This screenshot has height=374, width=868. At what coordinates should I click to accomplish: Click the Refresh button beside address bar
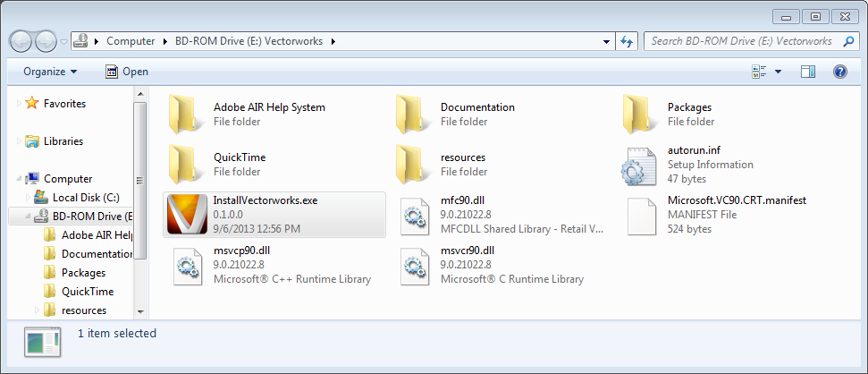click(627, 41)
